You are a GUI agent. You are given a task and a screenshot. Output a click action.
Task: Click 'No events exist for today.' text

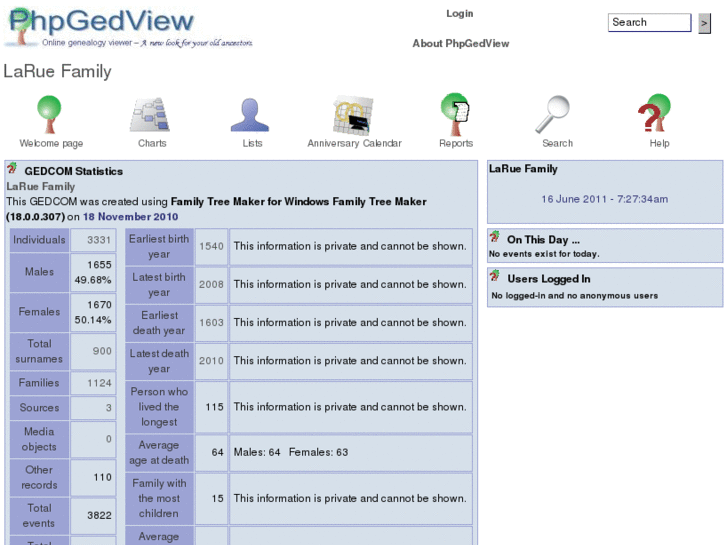544,254
